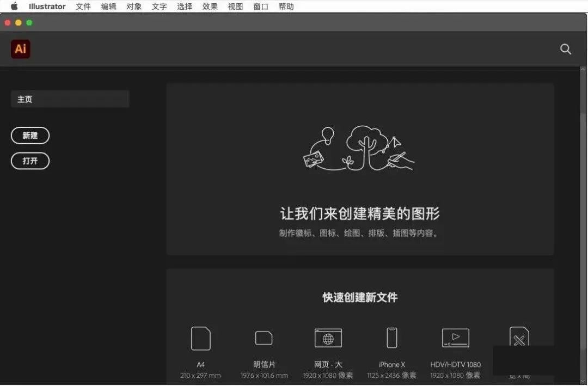Click the 让我们来创建精美的图形 heading
588x386 pixels.
tap(360, 213)
